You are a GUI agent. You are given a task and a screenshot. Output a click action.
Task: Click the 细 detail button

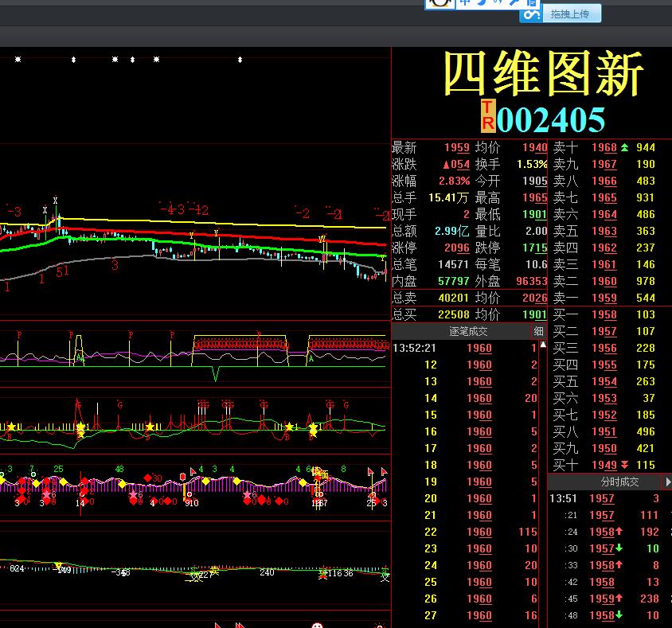point(539,331)
